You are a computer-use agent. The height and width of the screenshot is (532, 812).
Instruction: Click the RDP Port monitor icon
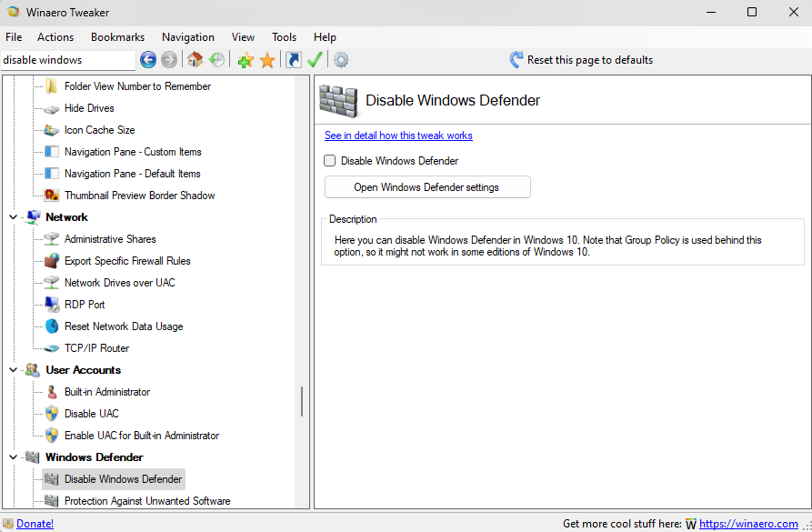tap(52, 305)
